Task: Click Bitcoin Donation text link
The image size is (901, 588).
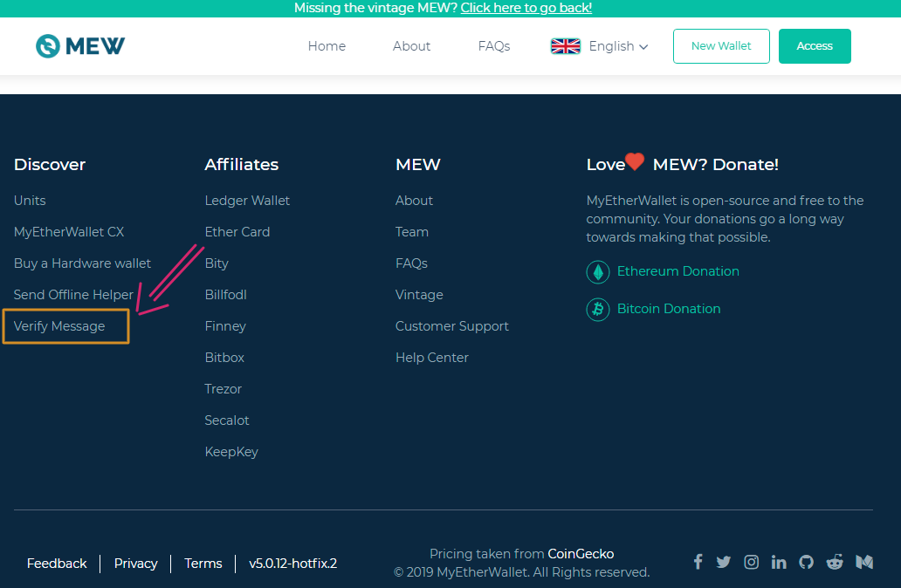Action: [669, 309]
